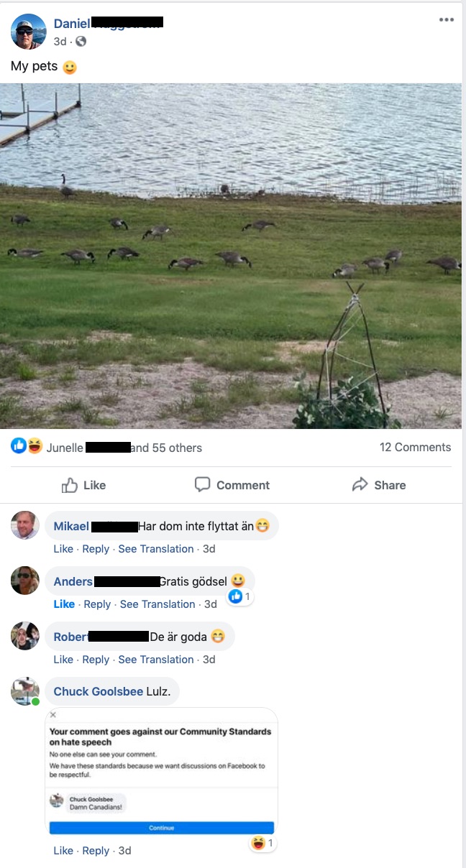466x868 pixels.
Task: Click Mikael's commenter avatar
Action: click(25, 525)
